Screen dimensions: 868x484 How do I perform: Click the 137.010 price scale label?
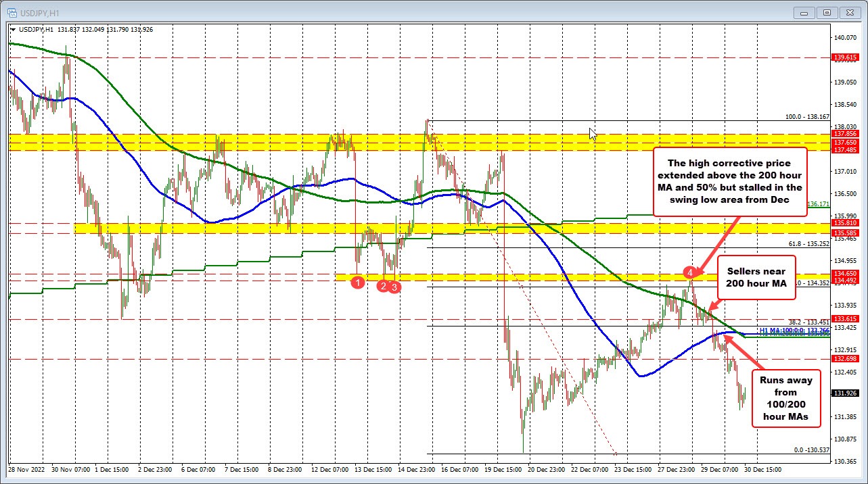tap(844, 172)
